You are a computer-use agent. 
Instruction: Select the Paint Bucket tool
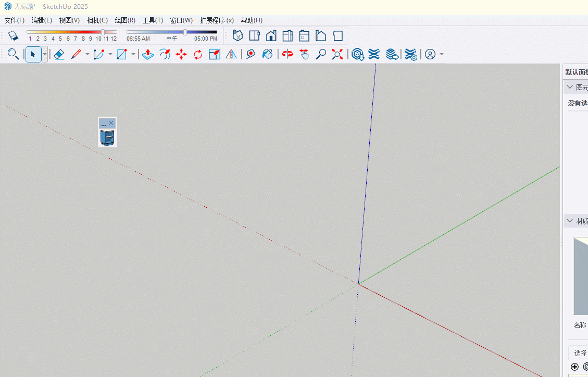tap(267, 54)
